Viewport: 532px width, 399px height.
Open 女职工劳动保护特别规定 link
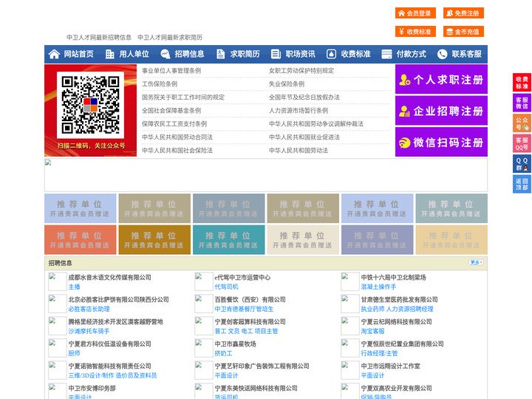301,71
